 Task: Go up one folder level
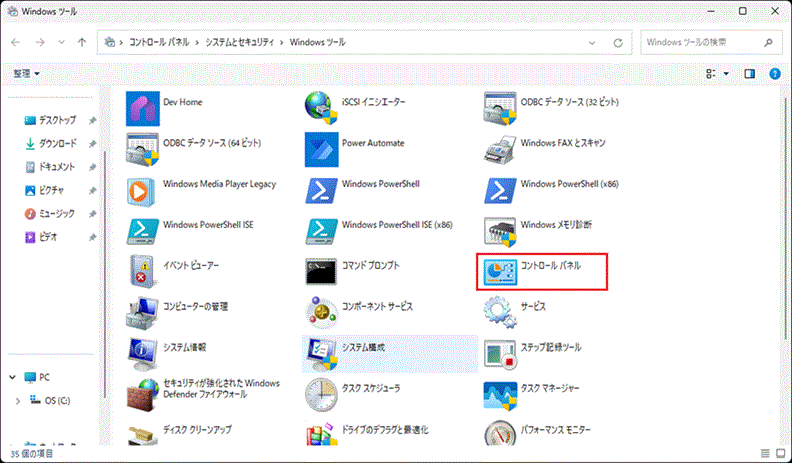tap(82, 42)
